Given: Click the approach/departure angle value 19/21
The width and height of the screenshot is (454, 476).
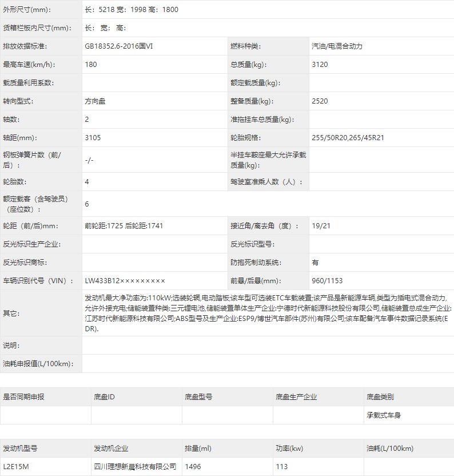Looking at the screenshot, I should point(321,225).
